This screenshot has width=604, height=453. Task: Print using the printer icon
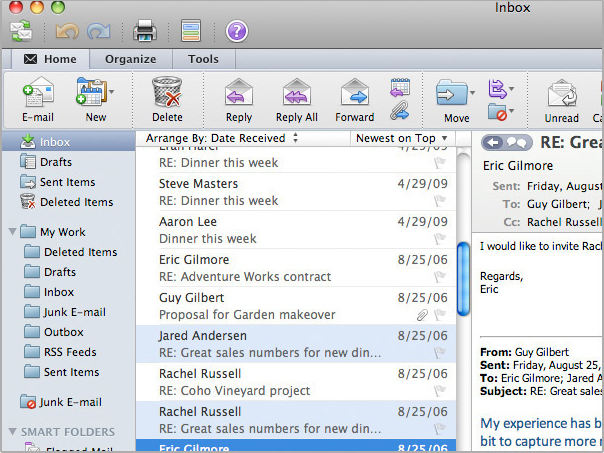click(145, 31)
